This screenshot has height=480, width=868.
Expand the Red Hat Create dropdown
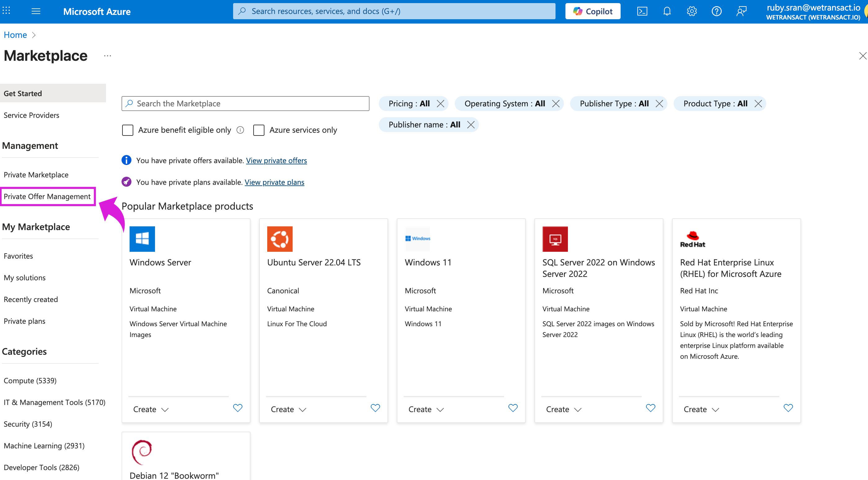(701, 409)
